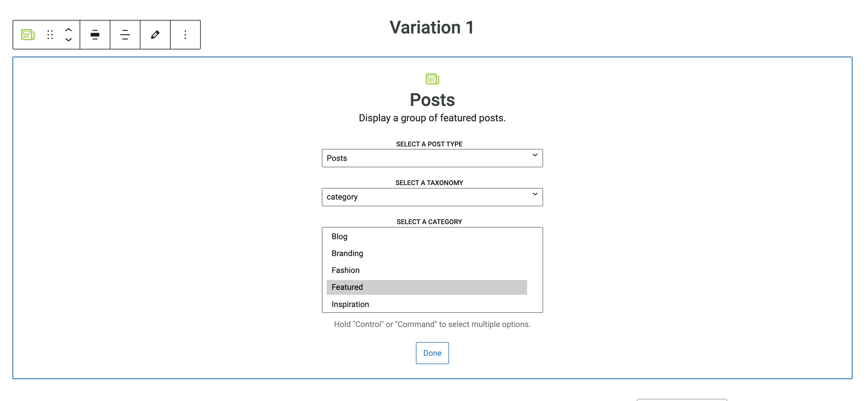This screenshot has height=401, width=868.
Task: Expand the Select a Taxonomy dropdown
Action: pyautogui.click(x=432, y=197)
